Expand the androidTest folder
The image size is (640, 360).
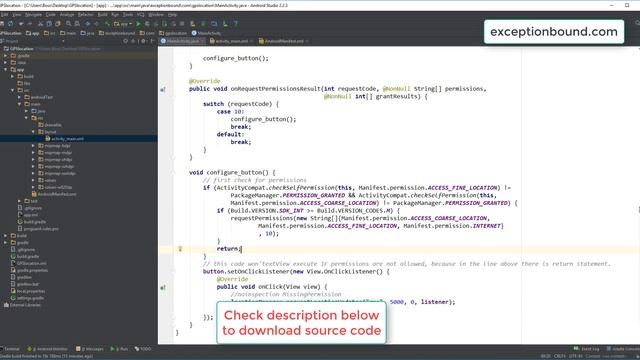coord(19,97)
